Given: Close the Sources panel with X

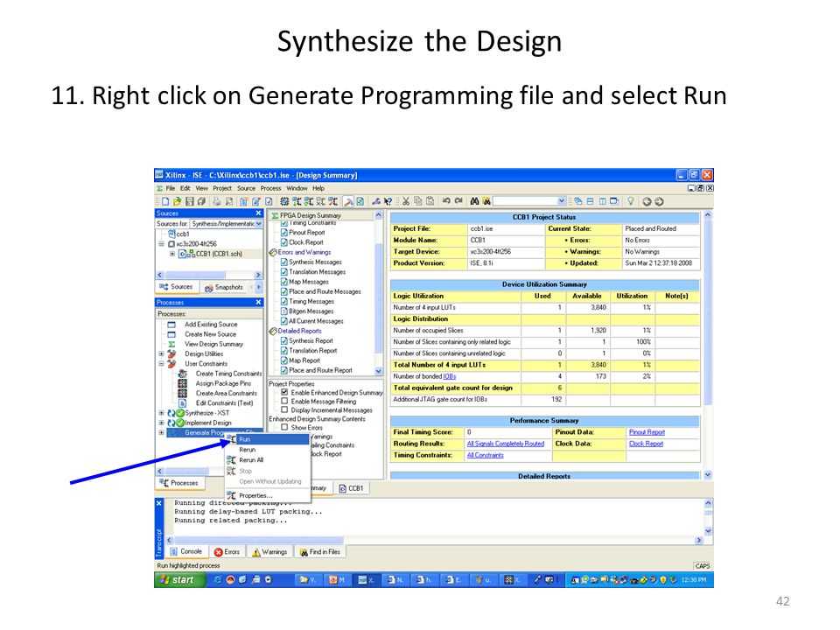Looking at the screenshot, I should click(x=258, y=213).
